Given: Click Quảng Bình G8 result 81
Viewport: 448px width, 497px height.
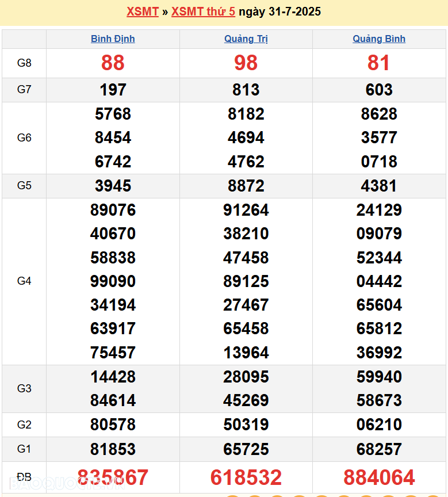Looking at the screenshot, I should click(379, 63).
